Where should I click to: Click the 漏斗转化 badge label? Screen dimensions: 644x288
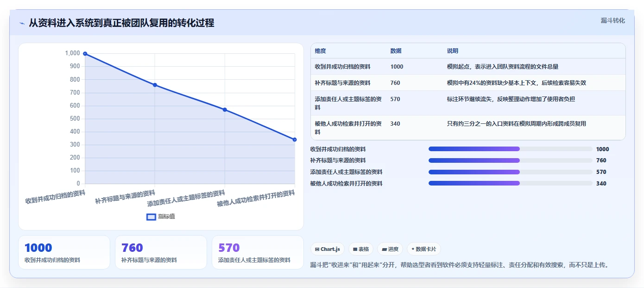click(x=612, y=20)
